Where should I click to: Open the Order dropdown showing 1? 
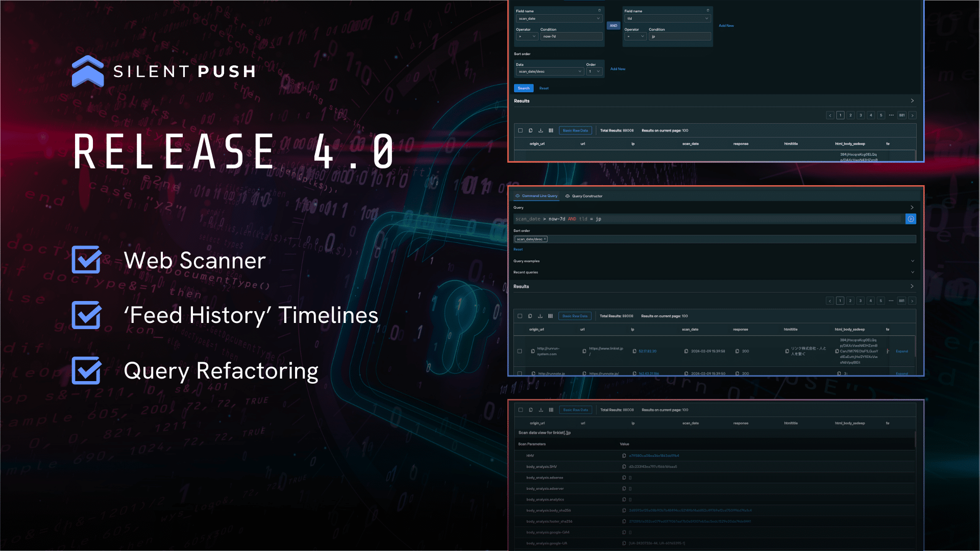pyautogui.click(x=594, y=72)
